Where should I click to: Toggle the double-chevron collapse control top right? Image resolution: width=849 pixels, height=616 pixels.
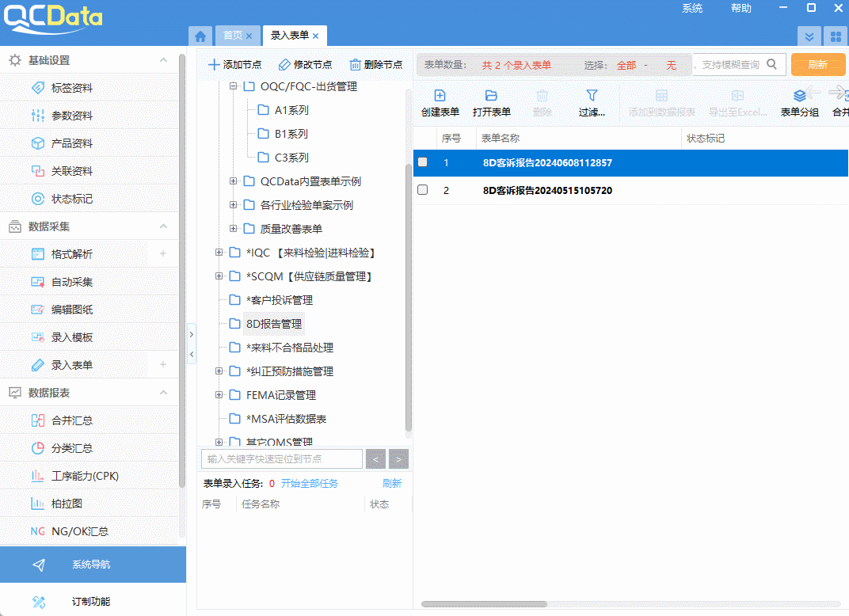[809, 36]
